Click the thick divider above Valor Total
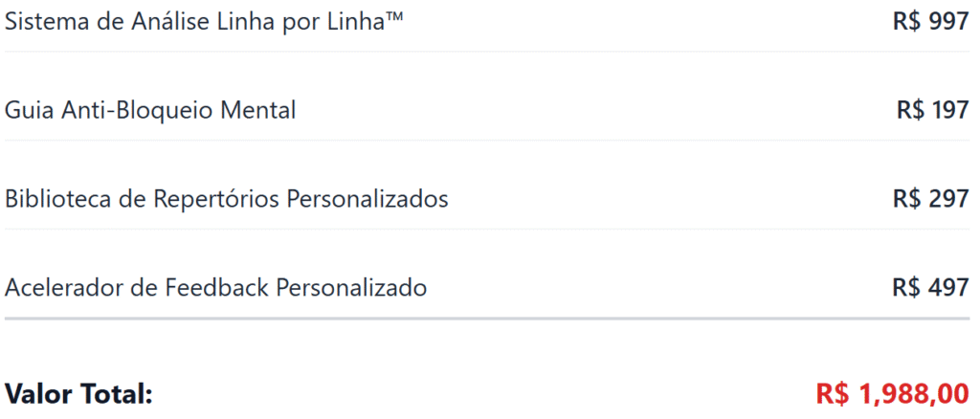 (x=487, y=318)
